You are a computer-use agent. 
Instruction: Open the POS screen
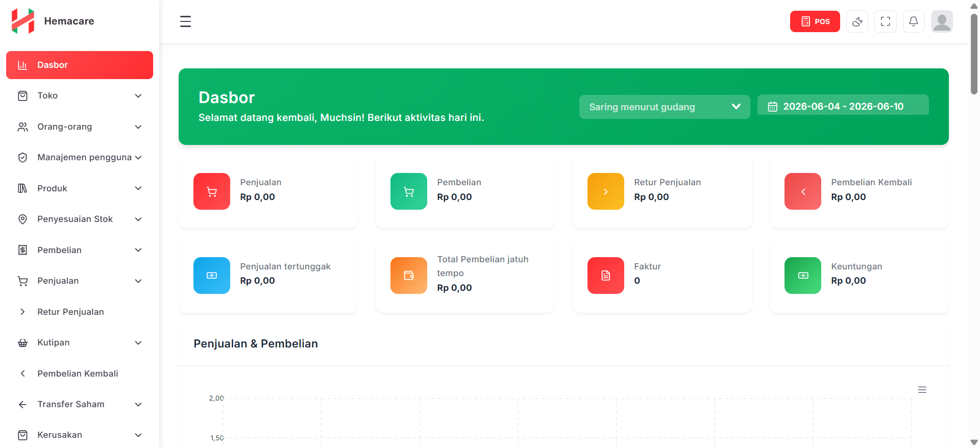pyautogui.click(x=815, y=21)
